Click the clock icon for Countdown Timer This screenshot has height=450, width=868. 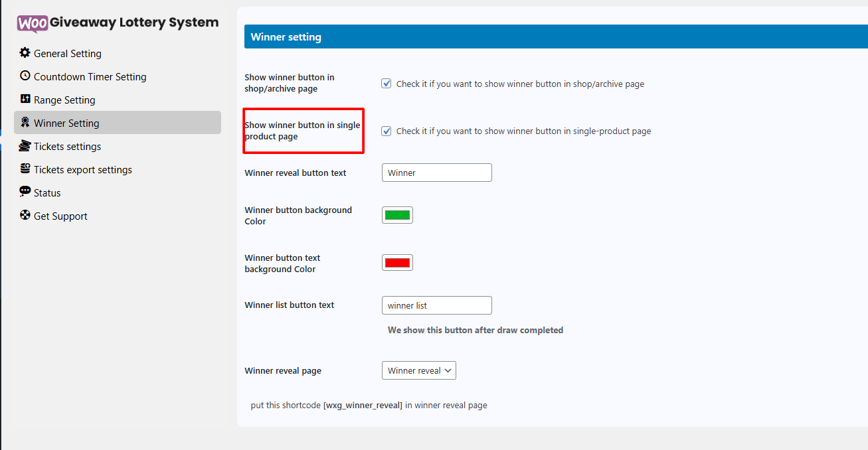click(x=25, y=76)
